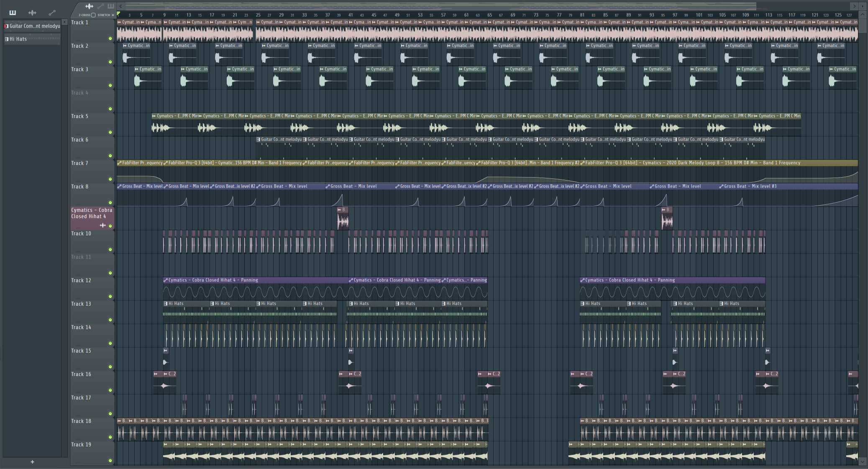Select the Track 12 header
The width and height of the screenshot is (868, 469).
click(x=92, y=289)
